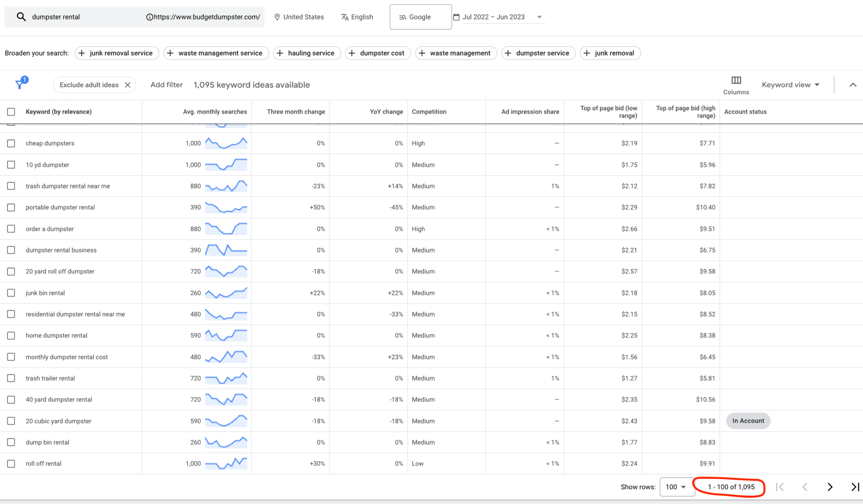The height and width of the screenshot is (504, 863).
Task: Add dumpster service to search
Action: [538, 53]
